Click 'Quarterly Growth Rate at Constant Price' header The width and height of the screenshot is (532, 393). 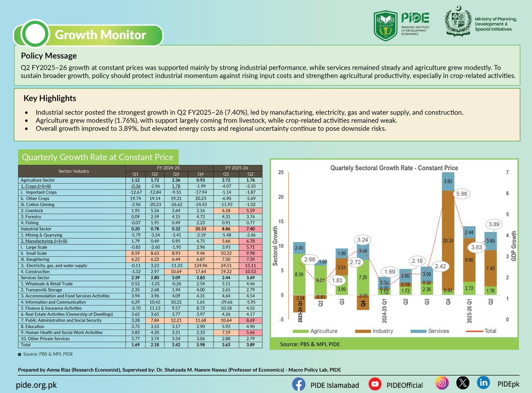tap(97, 157)
